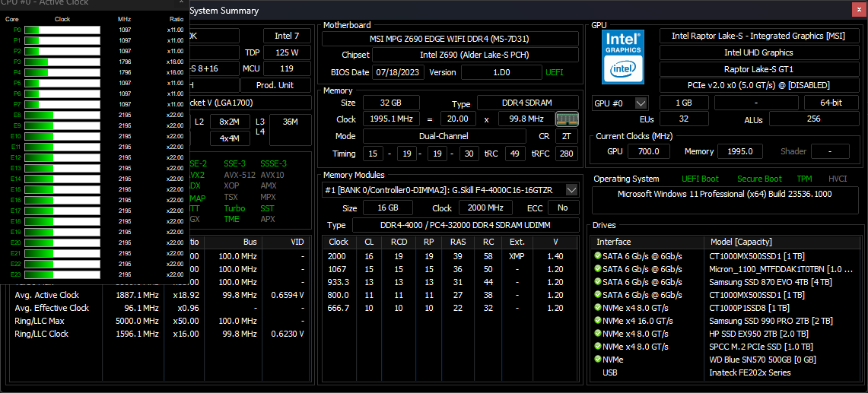Click status icon for SPCC M.2 PCIe SSD

click(598, 347)
